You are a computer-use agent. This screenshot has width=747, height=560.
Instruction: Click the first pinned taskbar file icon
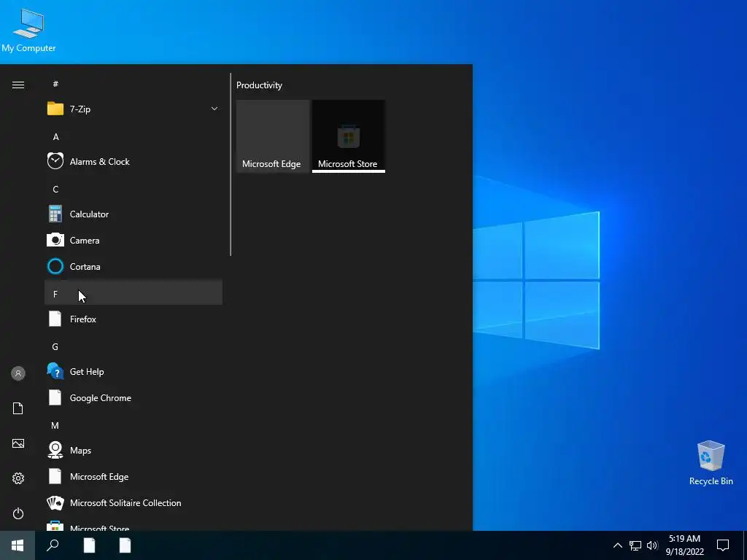coord(89,545)
